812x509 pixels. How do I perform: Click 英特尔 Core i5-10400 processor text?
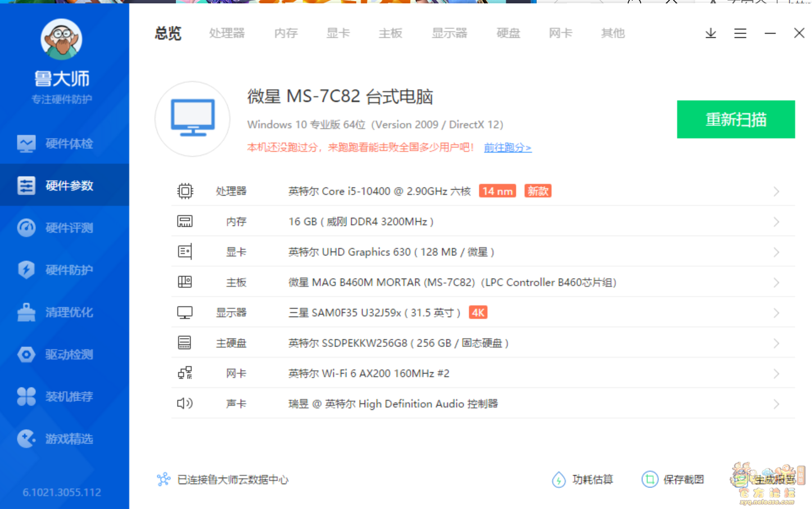click(380, 191)
